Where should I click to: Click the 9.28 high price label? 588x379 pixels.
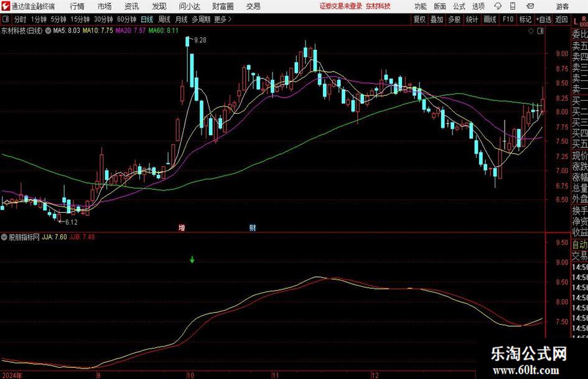200,40
